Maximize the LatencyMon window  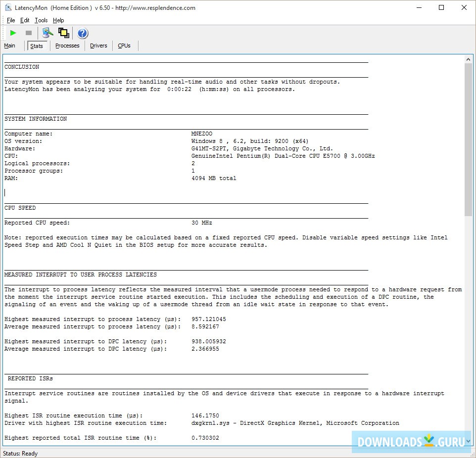[x=441, y=7]
